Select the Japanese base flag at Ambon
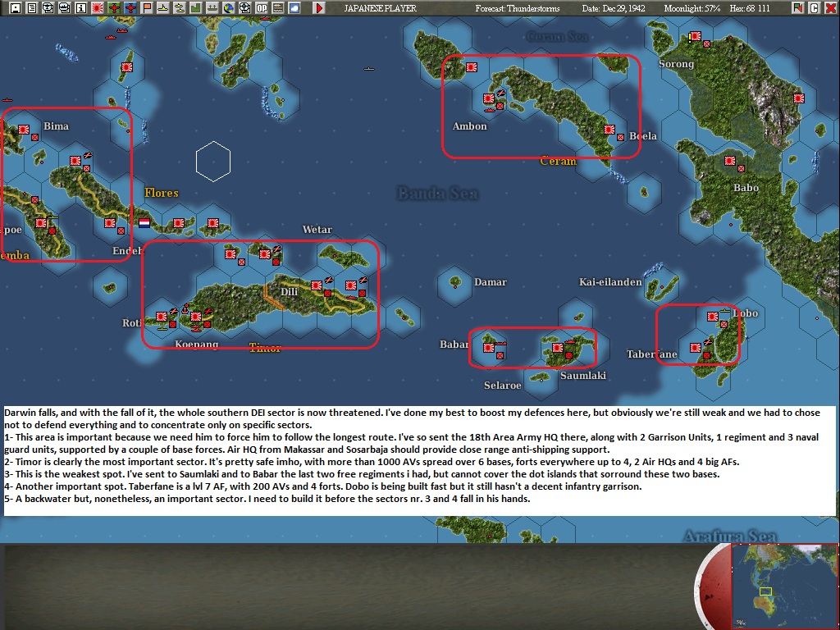 tap(489, 98)
